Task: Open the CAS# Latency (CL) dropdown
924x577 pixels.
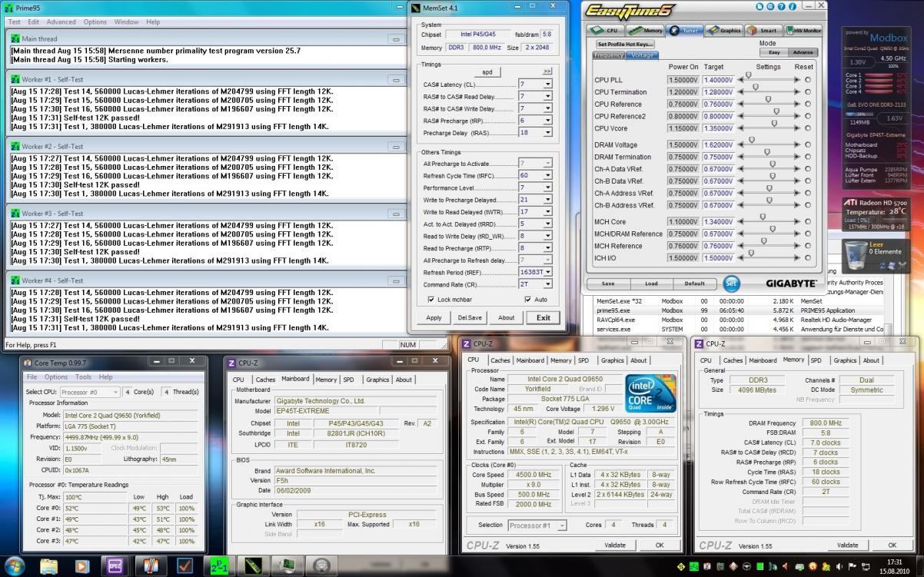Action: pyautogui.click(x=547, y=85)
